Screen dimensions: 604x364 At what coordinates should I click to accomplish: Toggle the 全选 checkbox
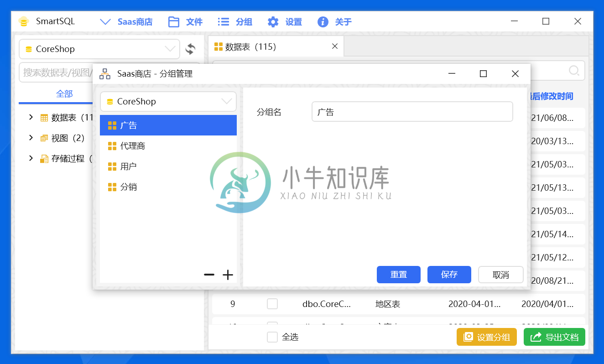coord(272,337)
